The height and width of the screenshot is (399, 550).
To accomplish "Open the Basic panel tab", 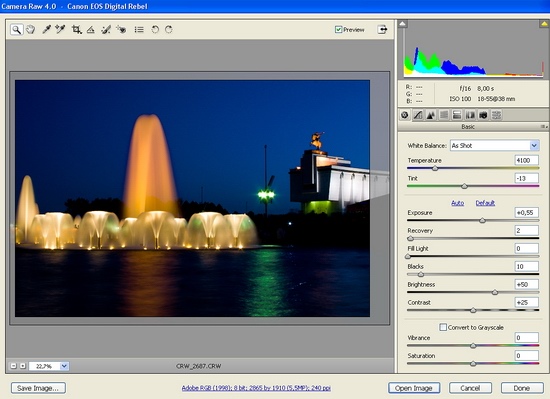I will (404, 115).
